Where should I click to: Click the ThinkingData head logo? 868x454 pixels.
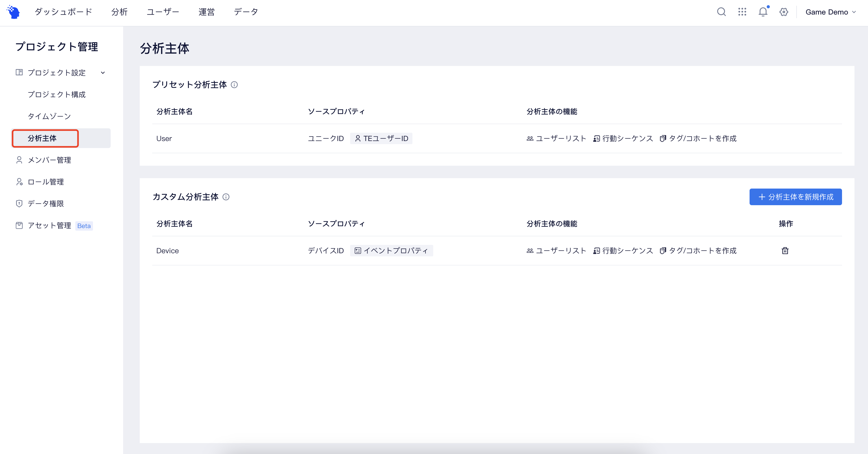pyautogui.click(x=14, y=12)
